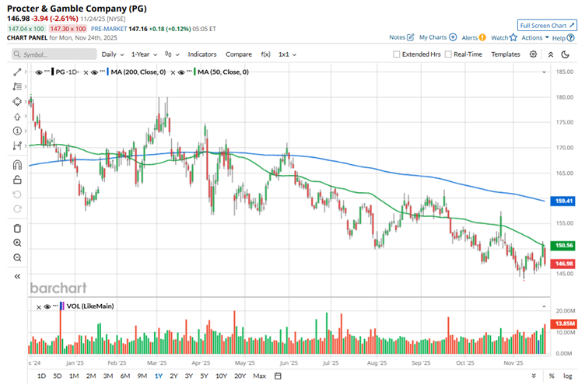
Task: Click the lock drawings icon
Action: coord(17,180)
